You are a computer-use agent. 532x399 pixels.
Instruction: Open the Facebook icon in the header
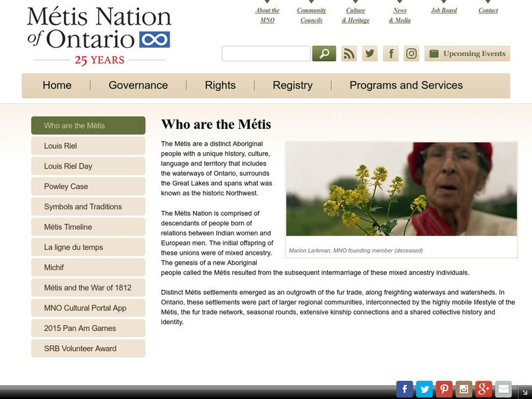tap(390, 53)
